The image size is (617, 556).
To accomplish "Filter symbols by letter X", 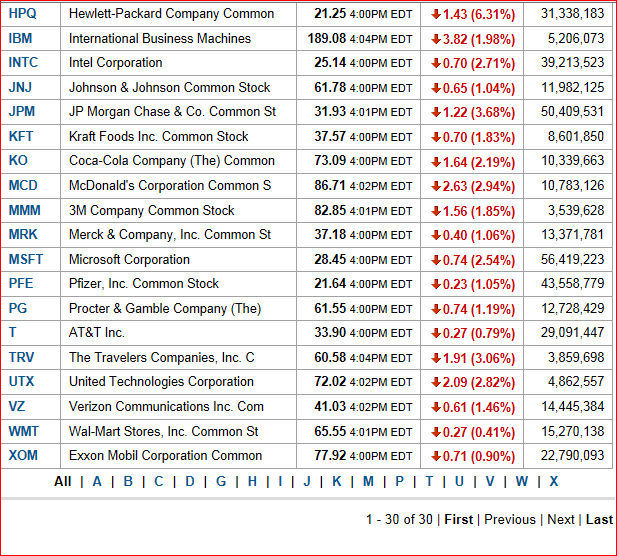I will pos(554,482).
